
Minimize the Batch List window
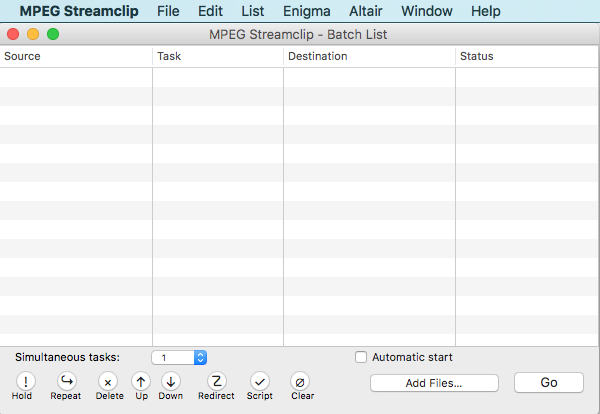coord(33,34)
